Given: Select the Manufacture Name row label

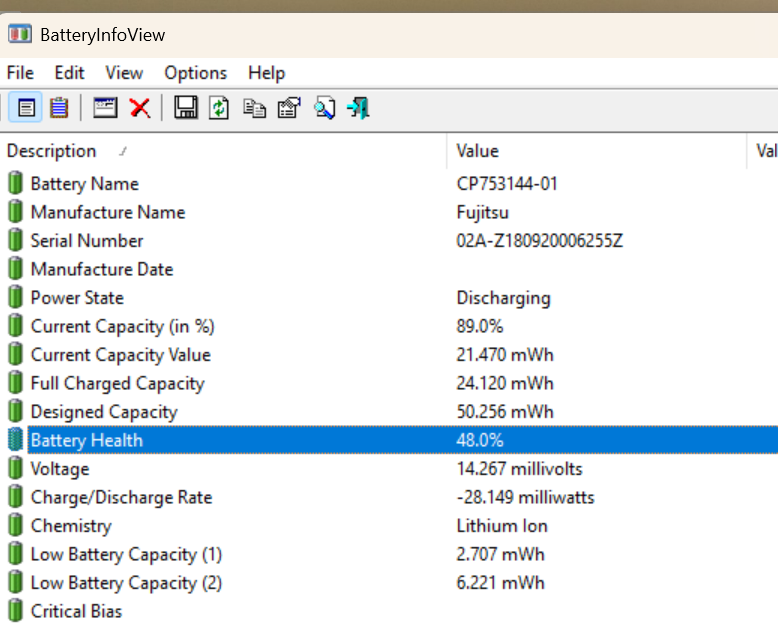Looking at the screenshot, I should [108, 212].
